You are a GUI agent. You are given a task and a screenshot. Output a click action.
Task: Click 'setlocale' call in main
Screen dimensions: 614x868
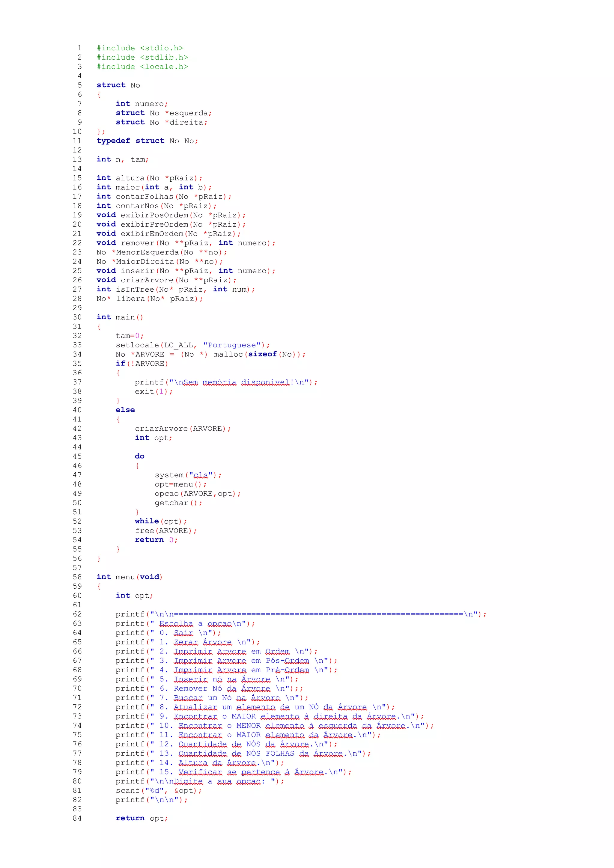pos(137,345)
